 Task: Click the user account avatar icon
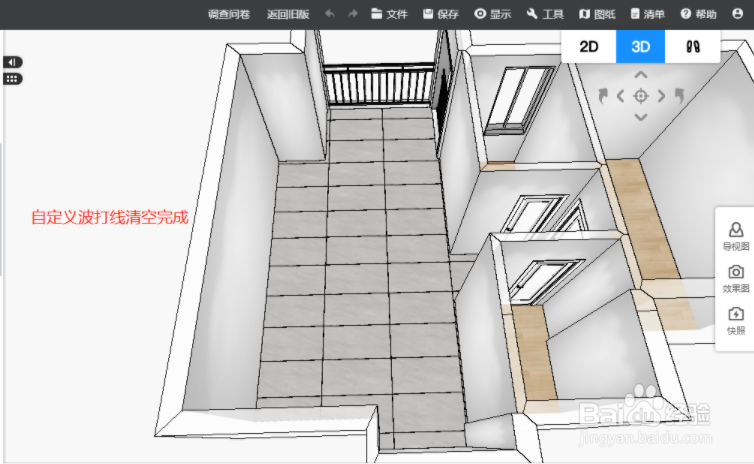coord(738,14)
